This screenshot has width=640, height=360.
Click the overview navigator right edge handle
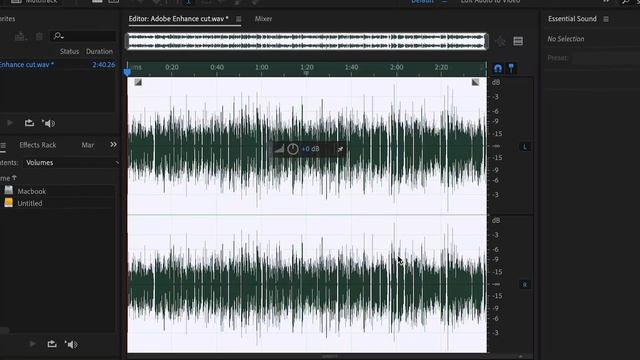[487, 41]
